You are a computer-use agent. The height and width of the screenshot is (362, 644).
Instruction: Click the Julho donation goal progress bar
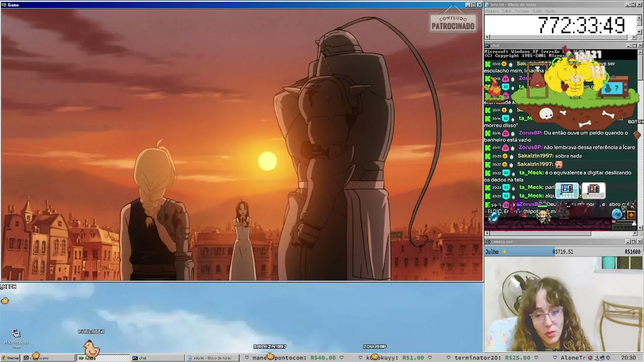pos(563,251)
